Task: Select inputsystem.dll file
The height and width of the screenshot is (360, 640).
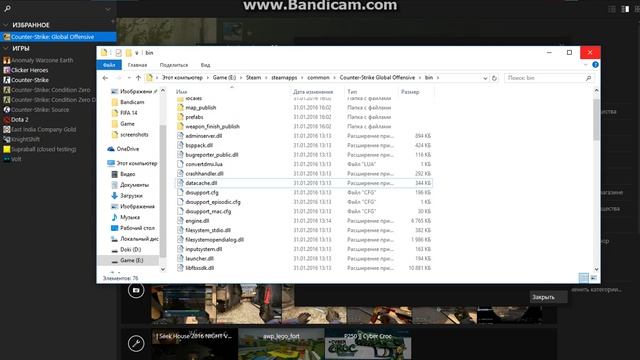Action: pos(203,249)
